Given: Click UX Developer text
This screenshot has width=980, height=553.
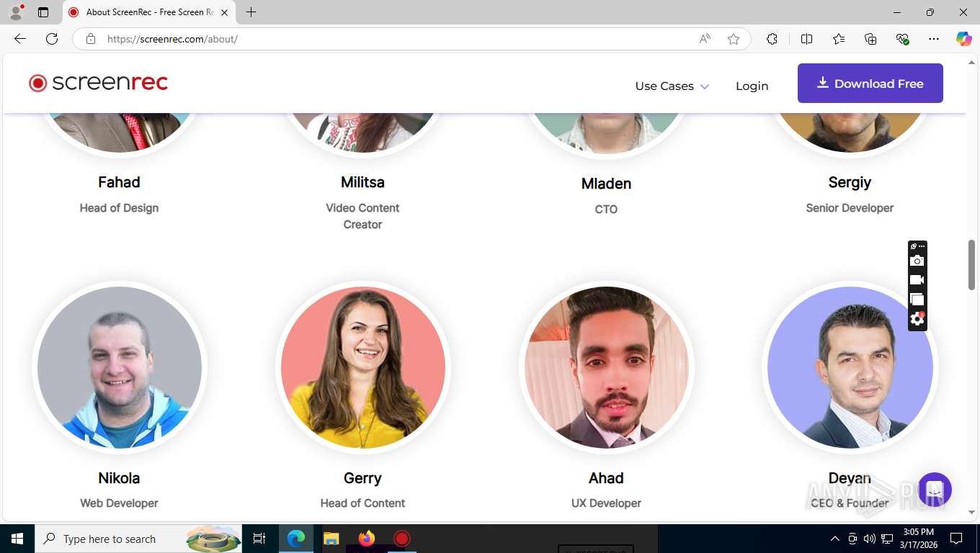Looking at the screenshot, I should (606, 503).
